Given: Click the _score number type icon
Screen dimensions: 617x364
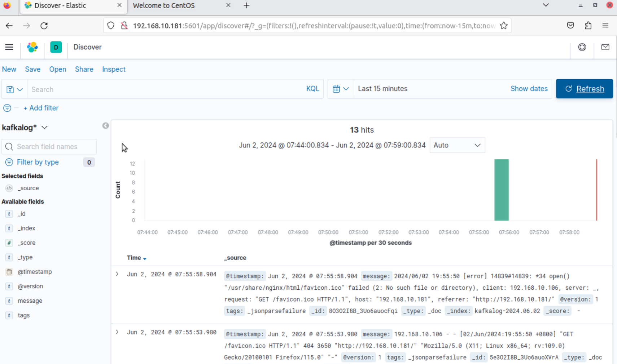Looking at the screenshot, I should 9,243.
